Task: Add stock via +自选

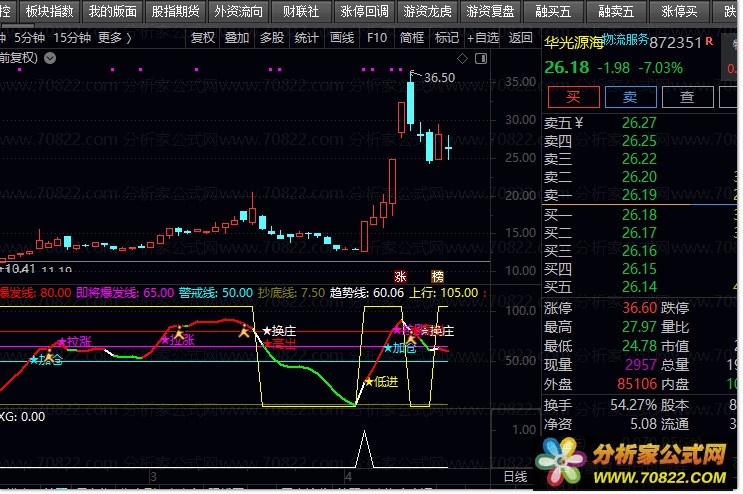Action: (483, 38)
